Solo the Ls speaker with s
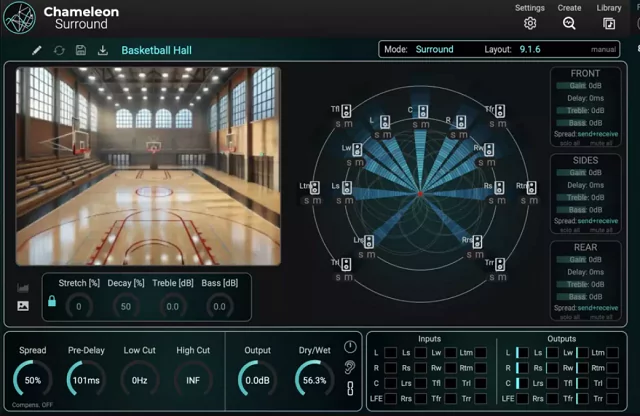640x416 pixels. (x=338, y=201)
